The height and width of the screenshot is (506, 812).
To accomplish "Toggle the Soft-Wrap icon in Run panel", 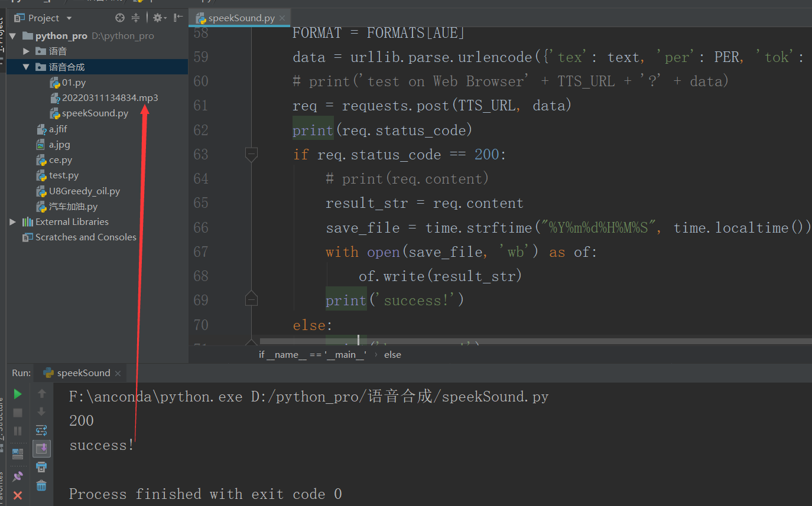I will pyautogui.click(x=41, y=430).
